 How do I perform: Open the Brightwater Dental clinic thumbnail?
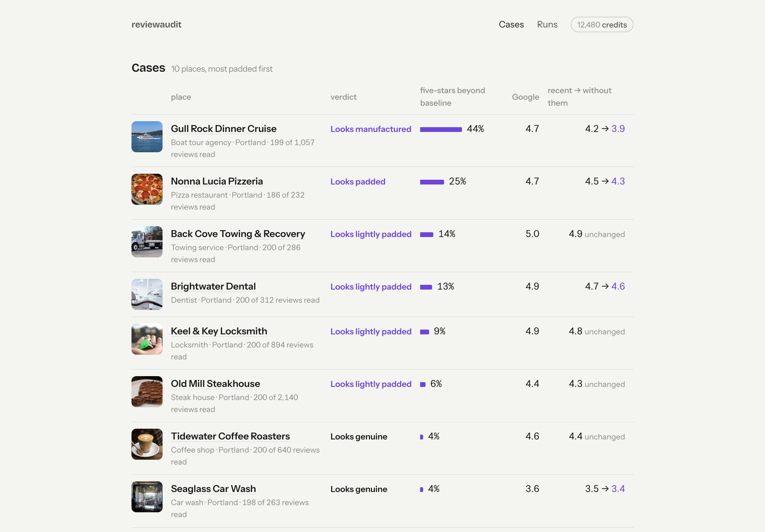pyautogui.click(x=147, y=294)
